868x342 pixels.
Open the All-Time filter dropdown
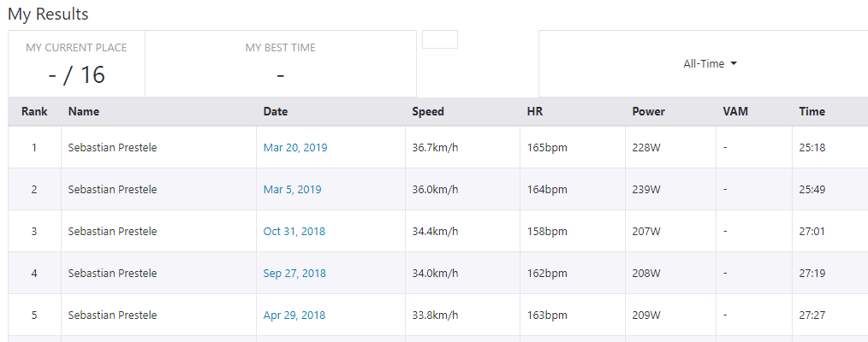[x=710, y=64]
